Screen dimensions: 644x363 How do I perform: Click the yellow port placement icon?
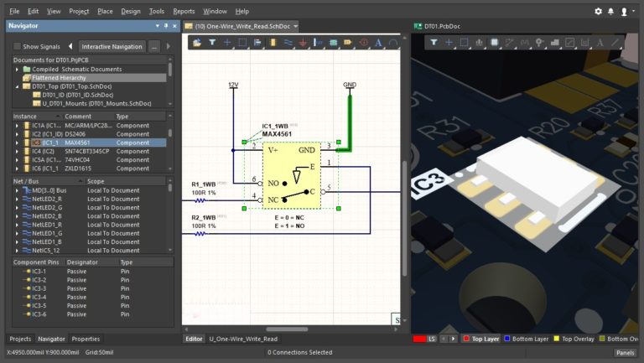(x=348, y=42)
